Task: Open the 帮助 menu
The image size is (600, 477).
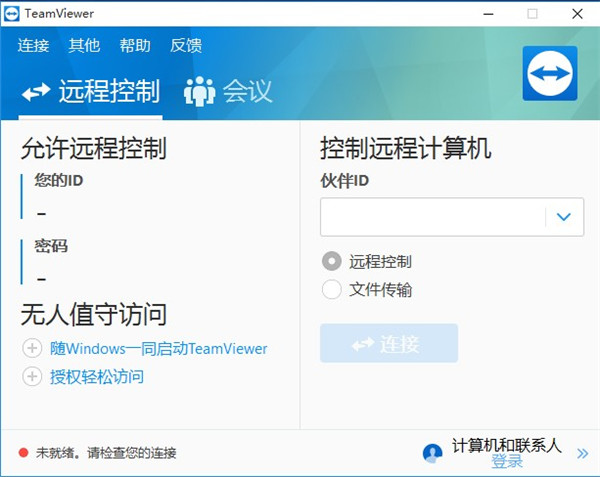Action: point(135,46)
